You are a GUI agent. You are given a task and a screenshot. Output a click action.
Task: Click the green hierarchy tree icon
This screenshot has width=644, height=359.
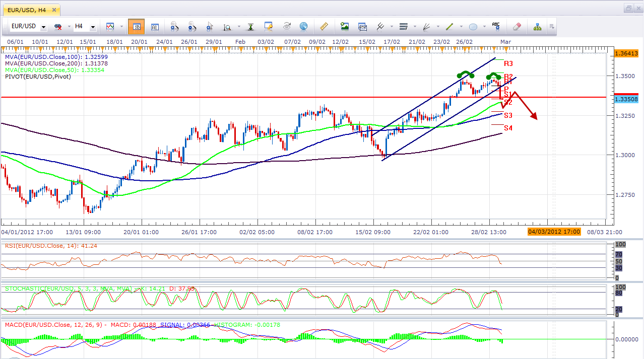[x=537, y=26]
